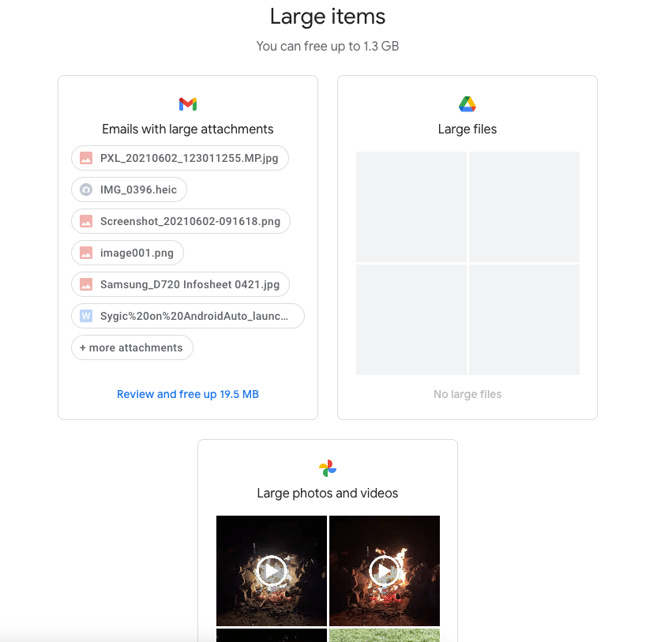Image resolution: width=672 pixels, height=642 pixels.
Task: Select the Large photos and videos heading
Action: tap(328, 494)
